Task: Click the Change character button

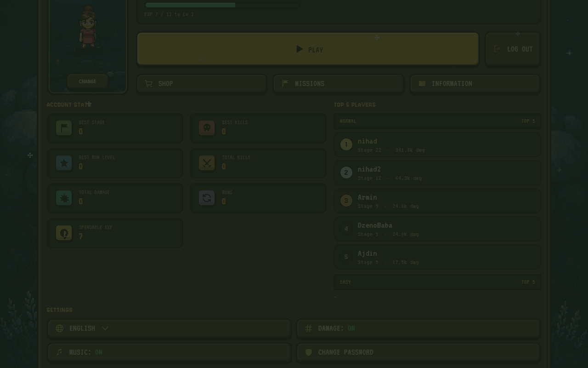Action: (87, 81)
